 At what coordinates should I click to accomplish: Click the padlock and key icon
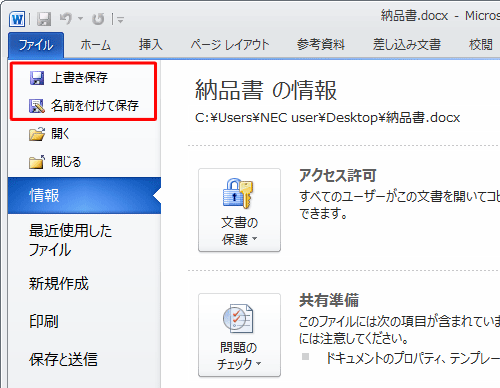[x=238, y=194]
